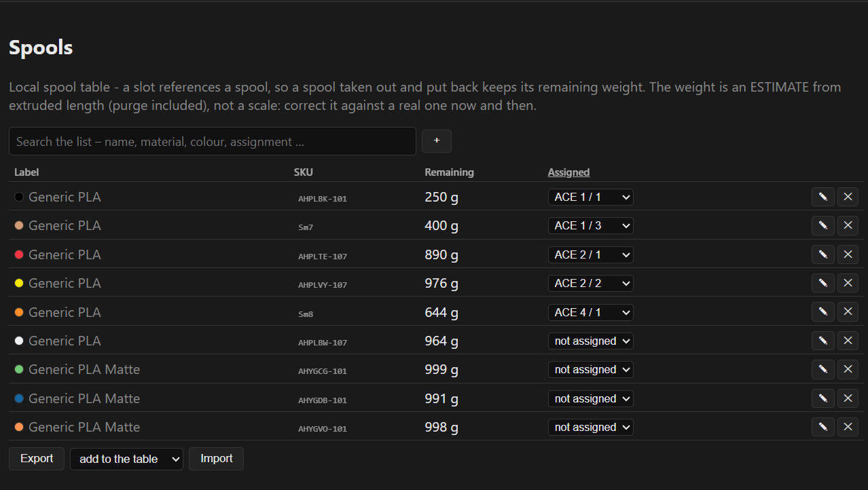Edit the spool with 999 g remaining

(823, 369)
